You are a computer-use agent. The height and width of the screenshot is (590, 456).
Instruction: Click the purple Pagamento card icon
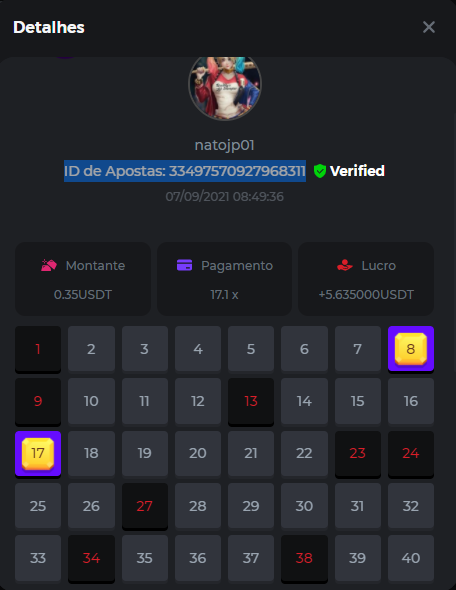point(184,265)
